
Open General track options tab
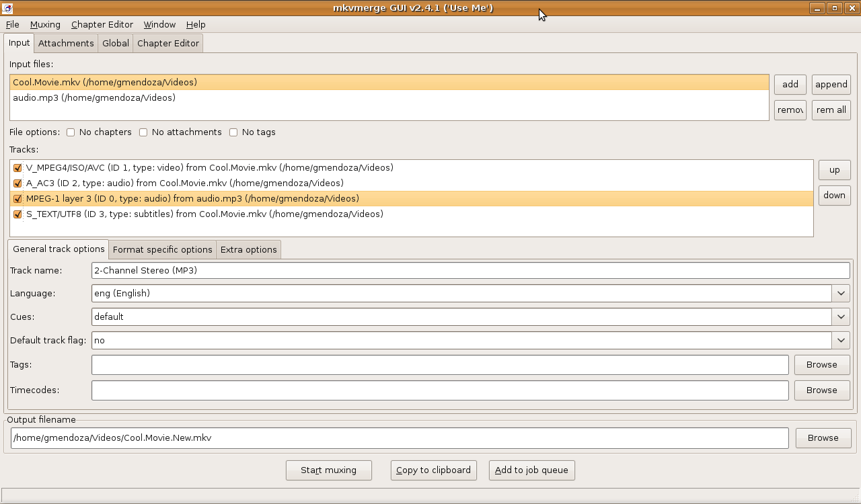click(59, 249)
